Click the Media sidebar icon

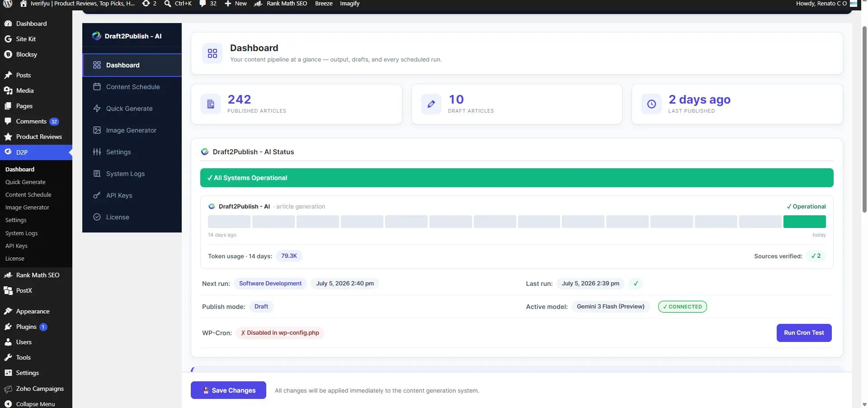coord(8,90)
